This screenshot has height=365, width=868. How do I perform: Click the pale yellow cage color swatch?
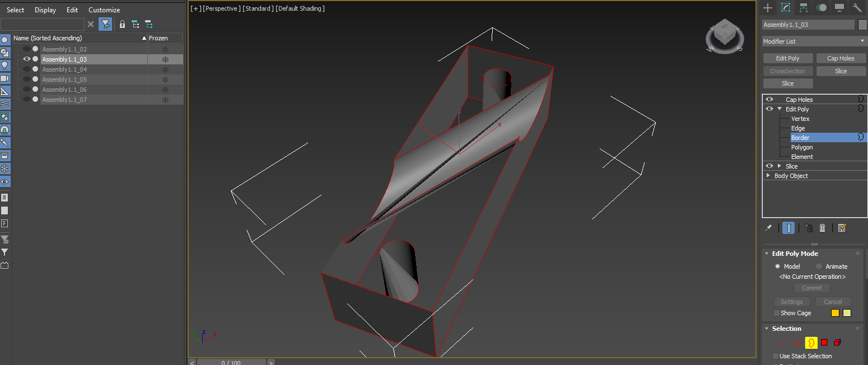(847, 313)
